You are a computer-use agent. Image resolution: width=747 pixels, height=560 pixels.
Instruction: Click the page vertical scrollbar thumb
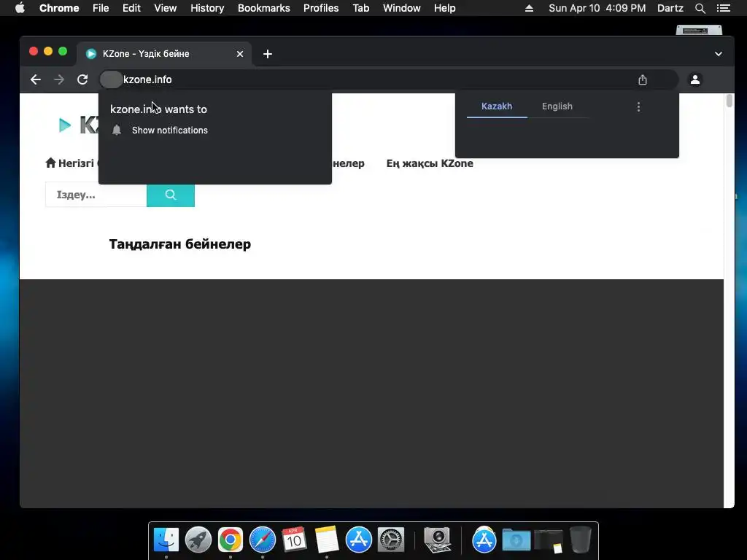pyautogui.click(x=729, y=101)
